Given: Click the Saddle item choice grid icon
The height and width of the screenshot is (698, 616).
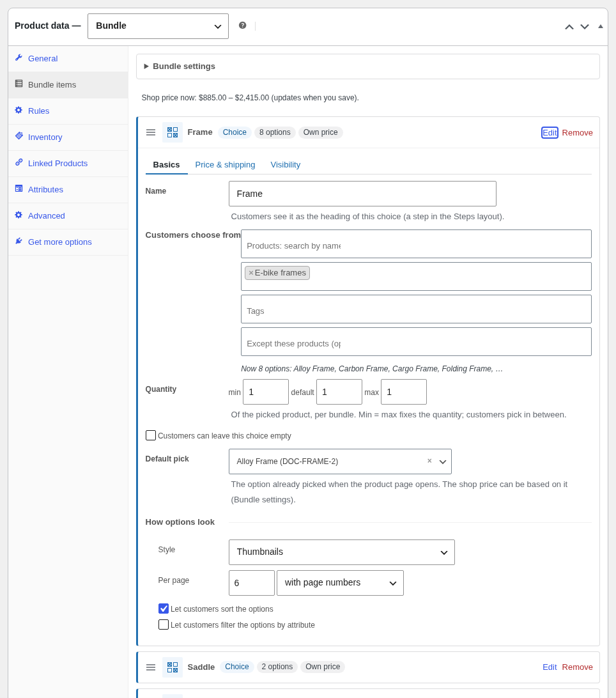Looking at the screenshot, I should tap(173, 667).
